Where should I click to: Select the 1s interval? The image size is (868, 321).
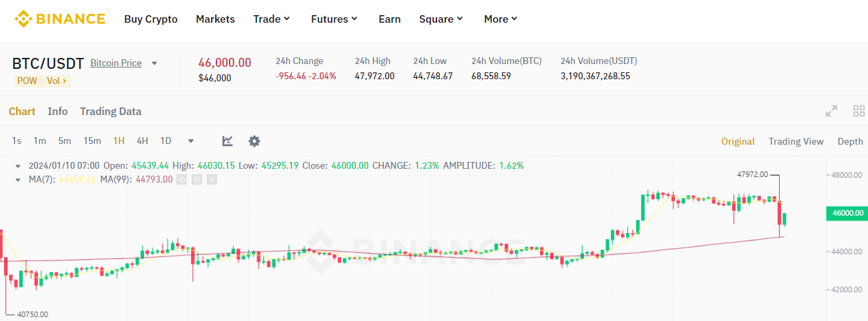coord(17,141)
